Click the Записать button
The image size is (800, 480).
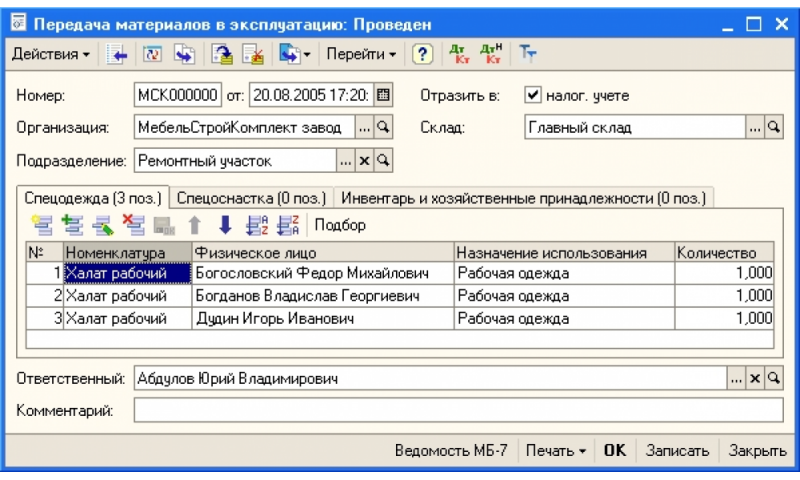677,450
